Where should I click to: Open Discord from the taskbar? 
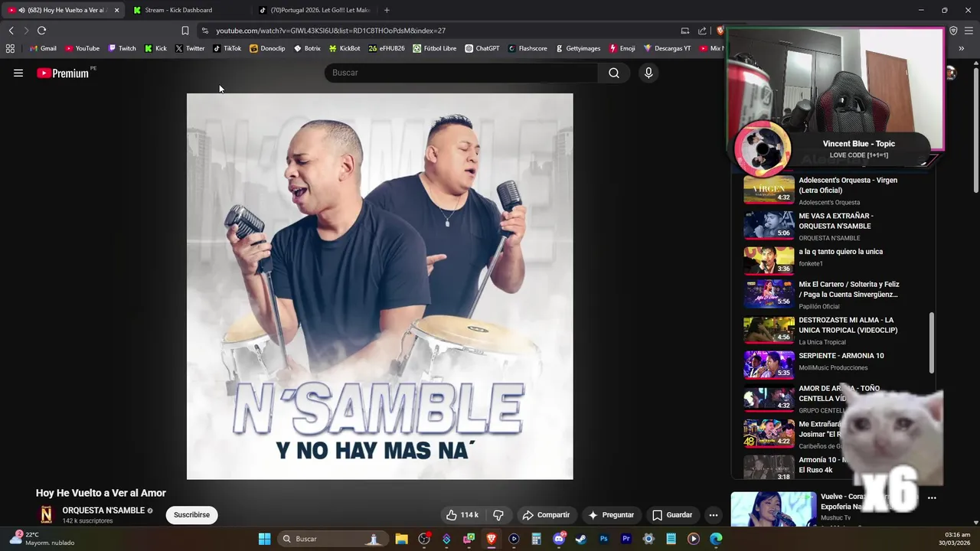559,539
